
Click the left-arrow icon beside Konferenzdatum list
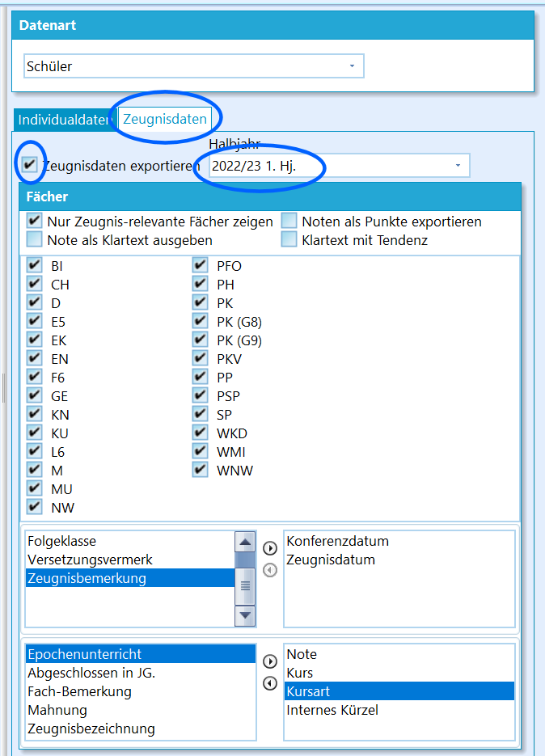coord(270,570)
